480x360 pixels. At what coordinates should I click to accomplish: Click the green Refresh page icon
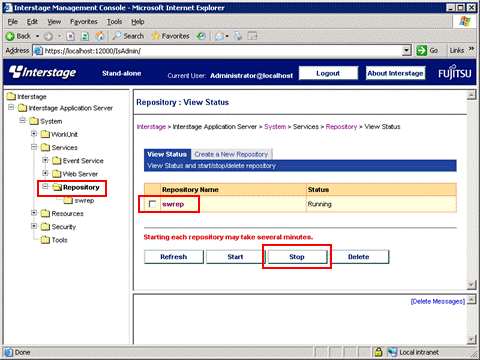85,36
